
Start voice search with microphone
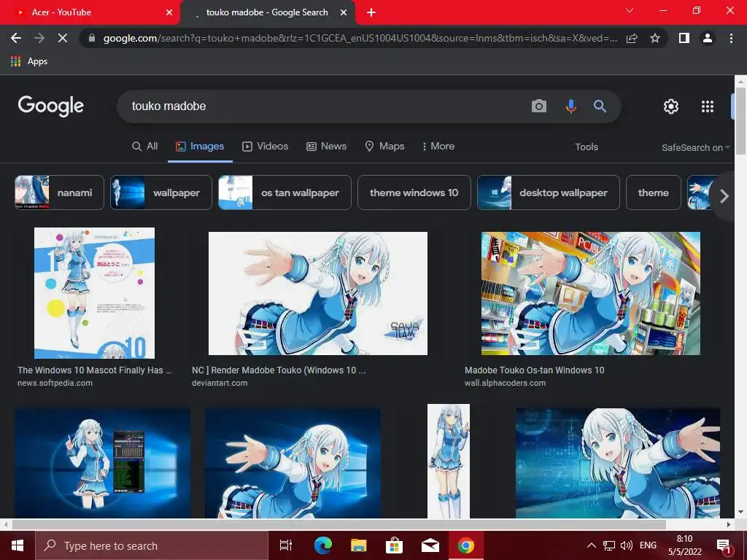click(x=570, y=106)
